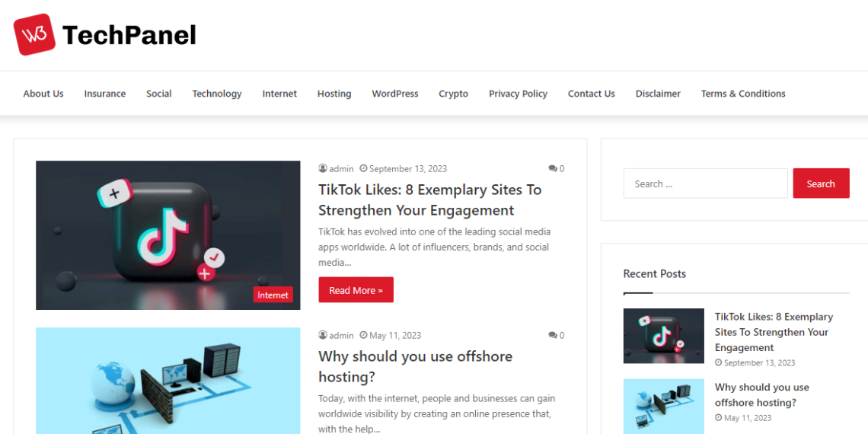The width and height of the screenshot is (868, 434).
Task: Open the Crypto category in navigation
Action: point(453,94)
